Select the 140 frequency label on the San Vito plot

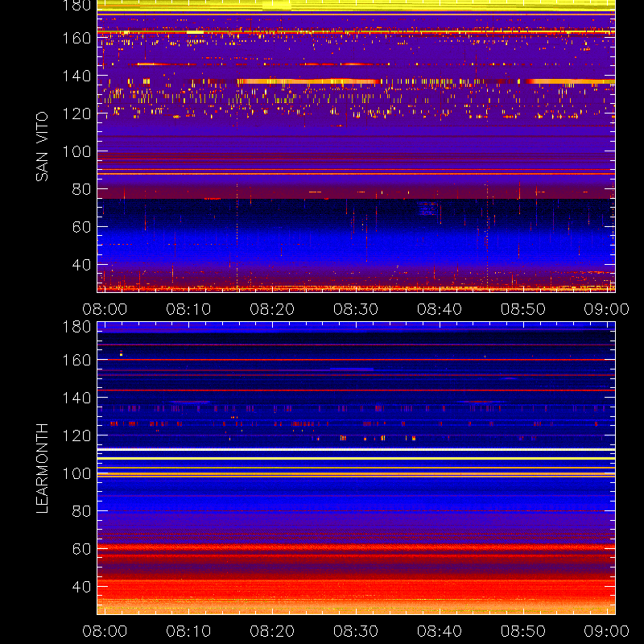(76, 76)
